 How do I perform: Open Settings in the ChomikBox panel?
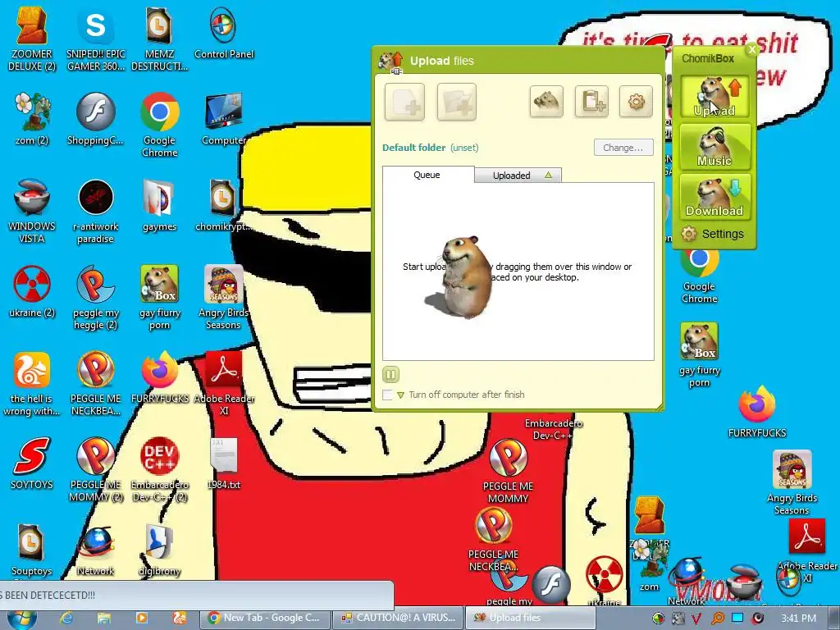[713, 234]
